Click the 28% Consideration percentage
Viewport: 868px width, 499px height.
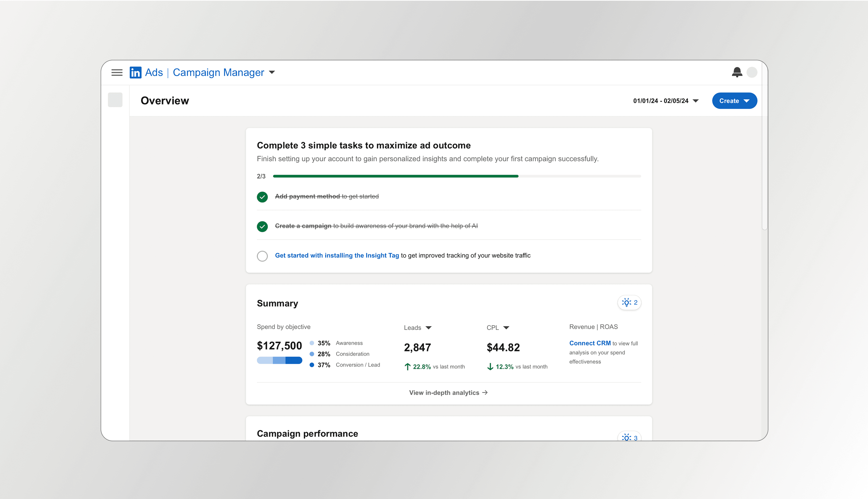(x=324, y=354)
